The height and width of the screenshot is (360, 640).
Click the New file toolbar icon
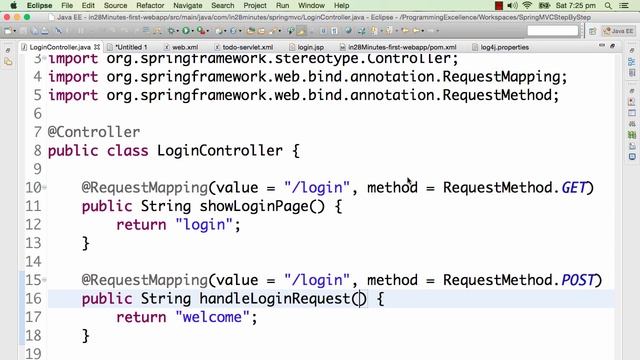pos(8,31)
